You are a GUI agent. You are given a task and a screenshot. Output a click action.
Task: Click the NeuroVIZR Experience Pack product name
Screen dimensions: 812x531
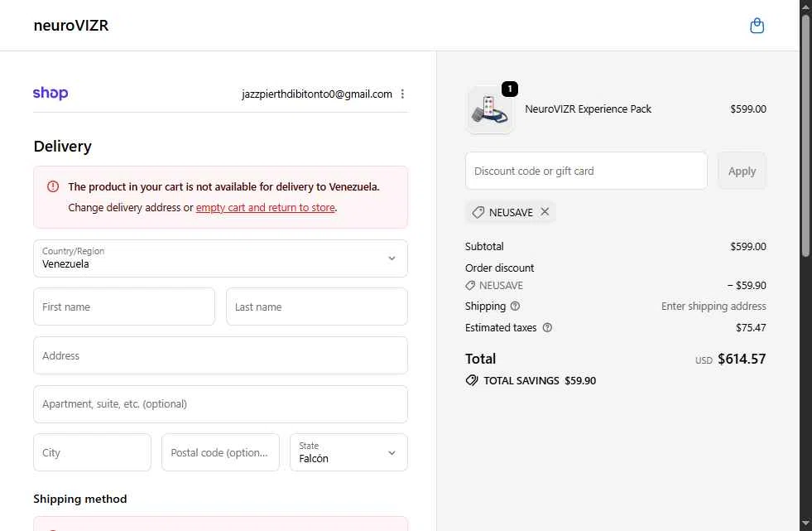click(588, 109)
